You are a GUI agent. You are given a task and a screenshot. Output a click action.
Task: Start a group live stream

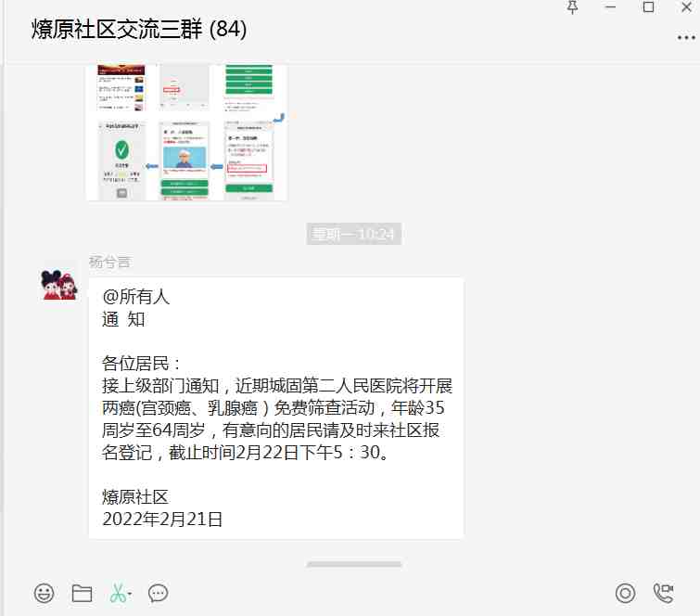coord(626,593)
